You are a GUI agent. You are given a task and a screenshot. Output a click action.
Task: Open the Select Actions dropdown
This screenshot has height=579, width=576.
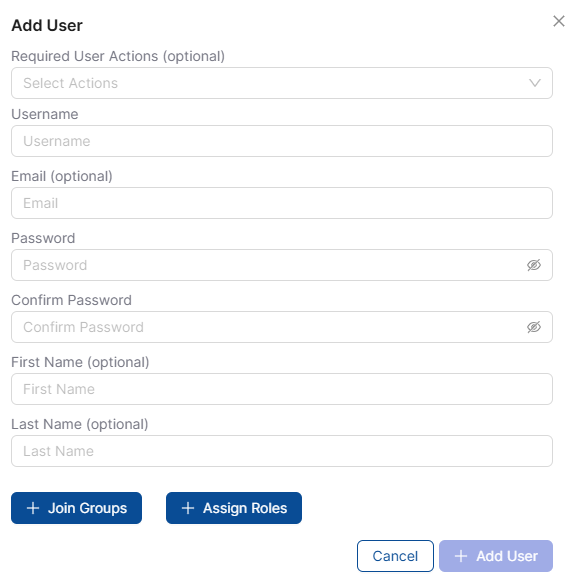click(x=282, y=83)
